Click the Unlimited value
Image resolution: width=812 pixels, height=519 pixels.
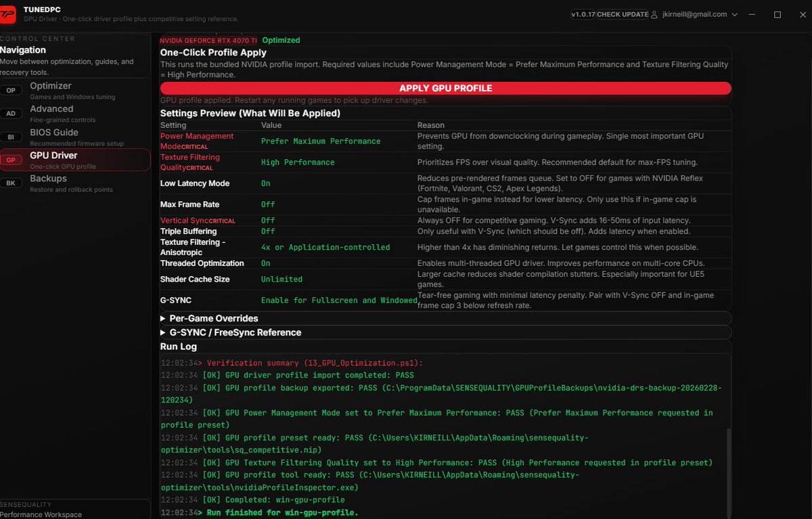click(281, 279)
